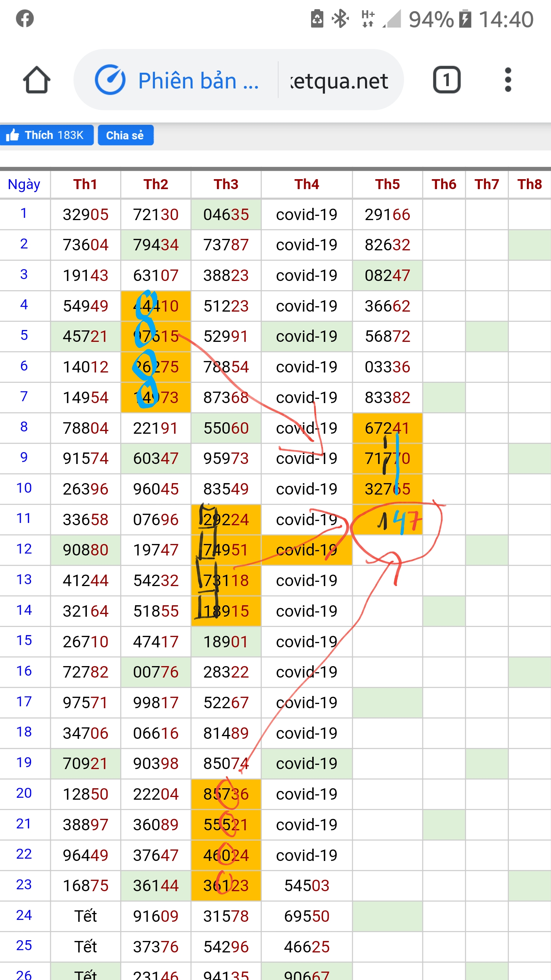Tap cell 19143 in Th1
The height and width of the screenshot is (980, 551).
point(86,276)
